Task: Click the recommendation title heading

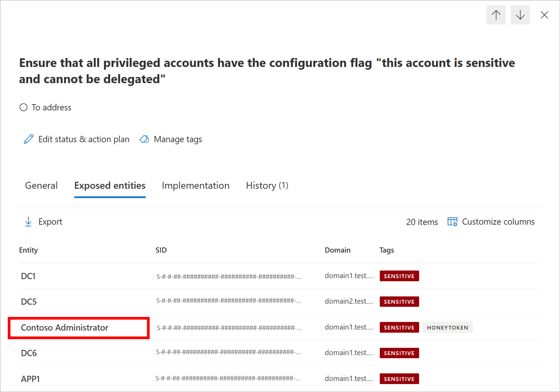Action: (267, 71)
